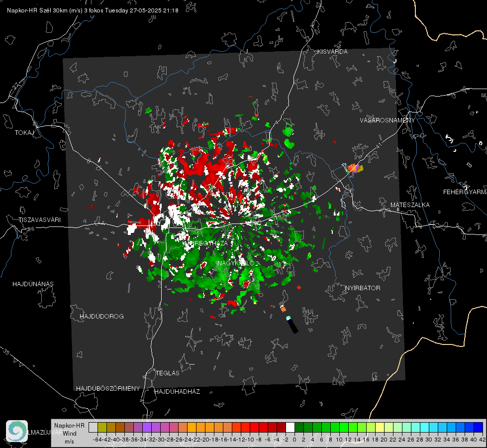Select the dark blue swatch at legend's right end

[479, 427]
